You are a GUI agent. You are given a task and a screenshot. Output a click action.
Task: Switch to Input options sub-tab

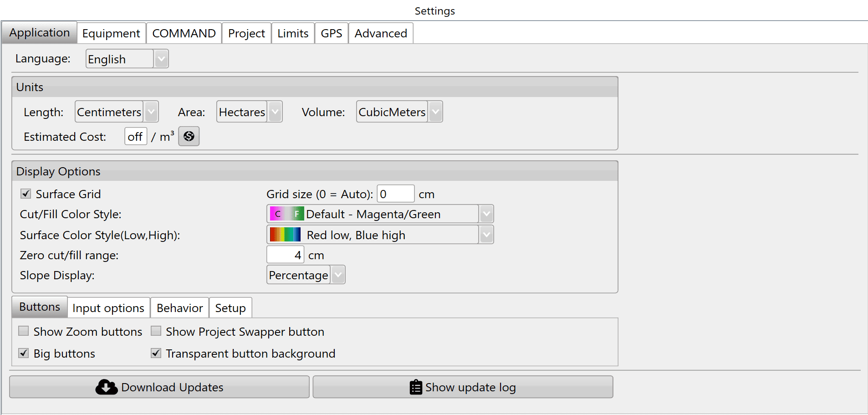(108, 308)
